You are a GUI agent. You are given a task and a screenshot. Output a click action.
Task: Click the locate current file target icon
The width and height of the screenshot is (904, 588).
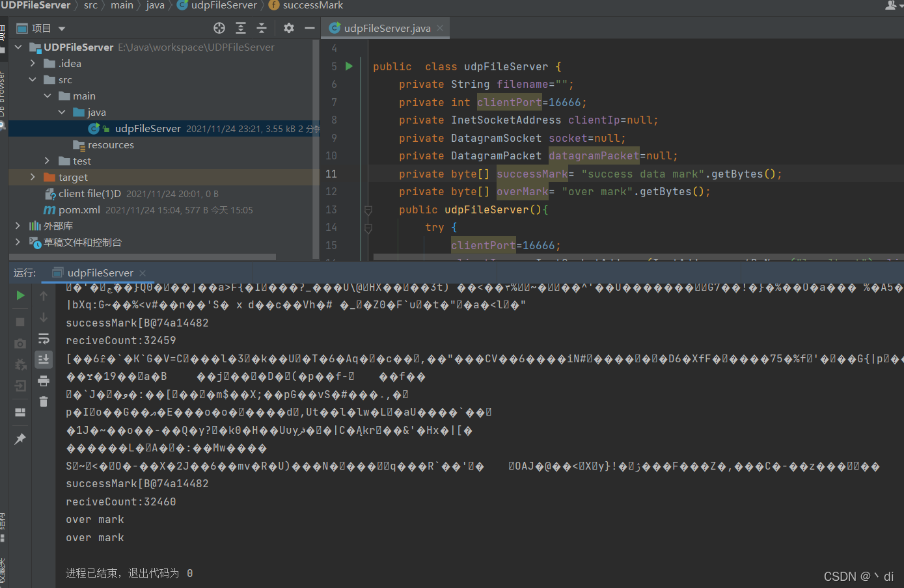point(219,28)
